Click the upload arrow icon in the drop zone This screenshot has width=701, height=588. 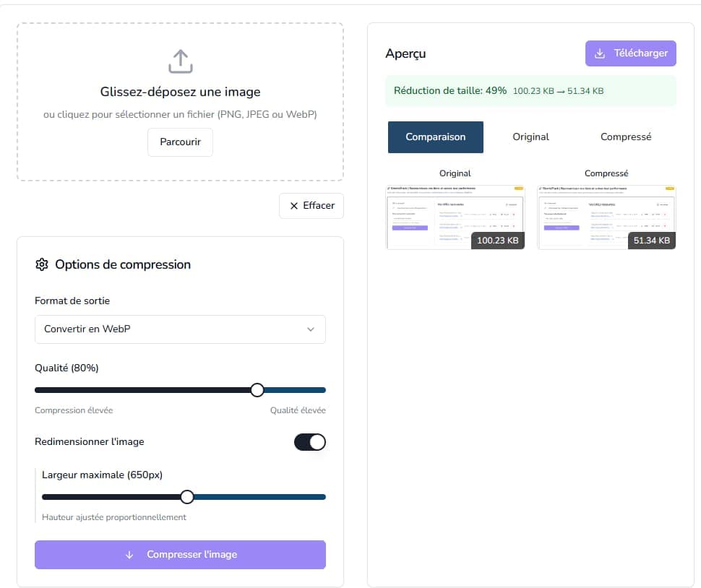(x=180, y=61)
